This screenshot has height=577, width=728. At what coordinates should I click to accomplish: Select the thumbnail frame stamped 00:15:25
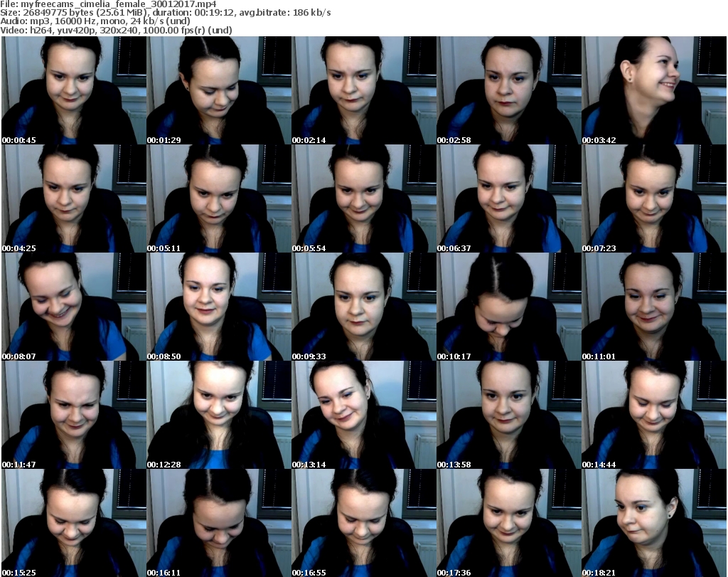74,523
